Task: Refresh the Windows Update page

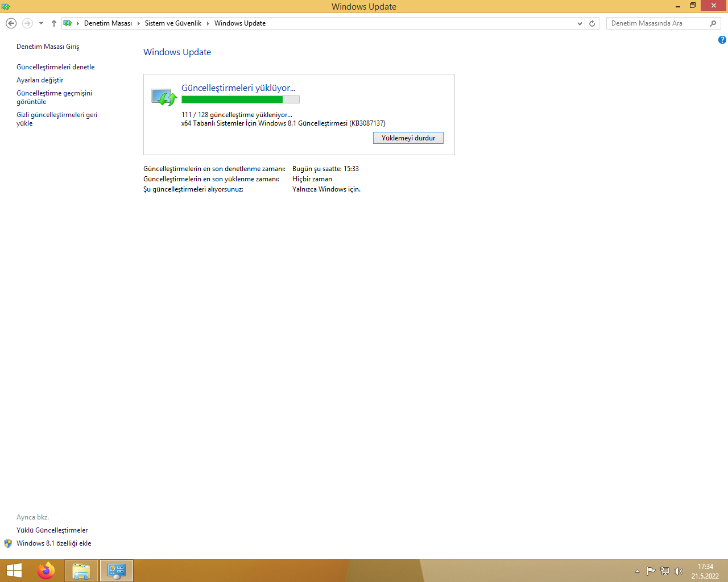Action: click(x=592, y=23)
